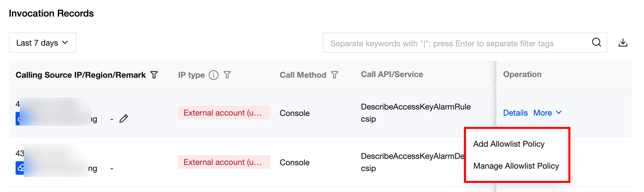Expand the More dropdown in the first row
The image size is (644, 192).
tap(543, 113)
